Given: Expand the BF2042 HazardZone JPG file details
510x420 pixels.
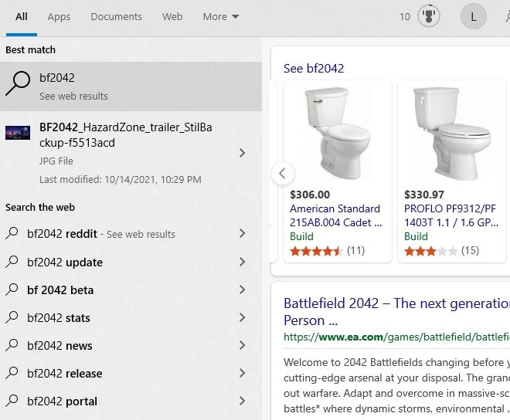Looking at the screenshot, I should click(x=242, y=153).
